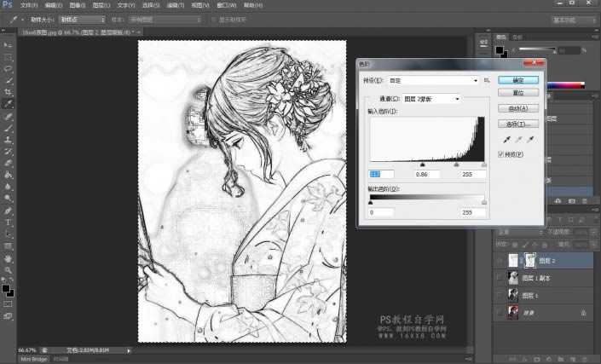Toggle the 预览 (Preview) checkbox
This screenshot has width=601, height=364.
tap(500, 154)
